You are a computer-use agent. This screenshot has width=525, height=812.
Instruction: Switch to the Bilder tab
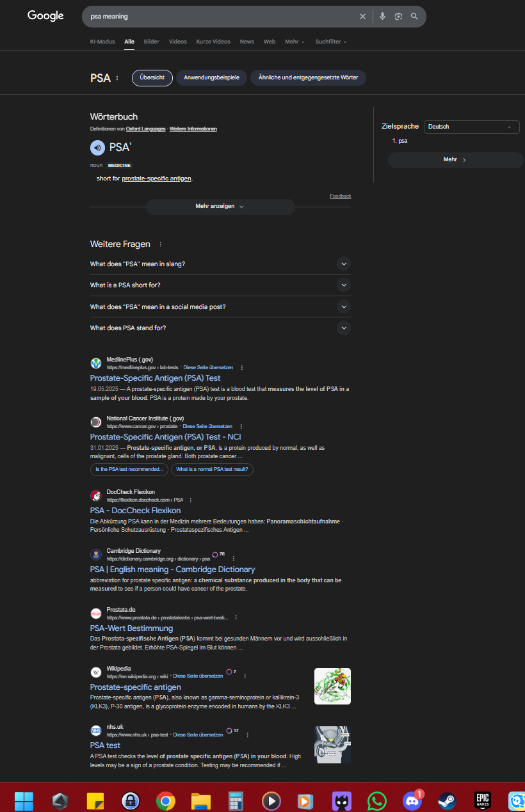[152, 42]
